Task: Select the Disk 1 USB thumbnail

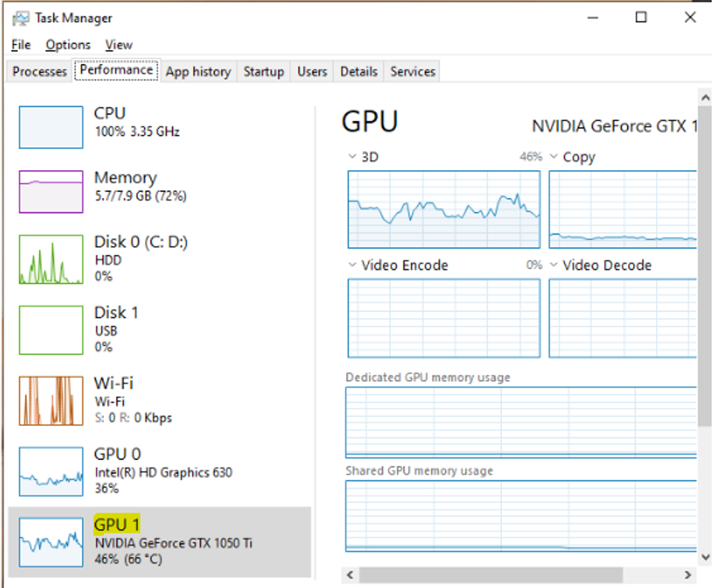Action: click(x=51, y=330)
